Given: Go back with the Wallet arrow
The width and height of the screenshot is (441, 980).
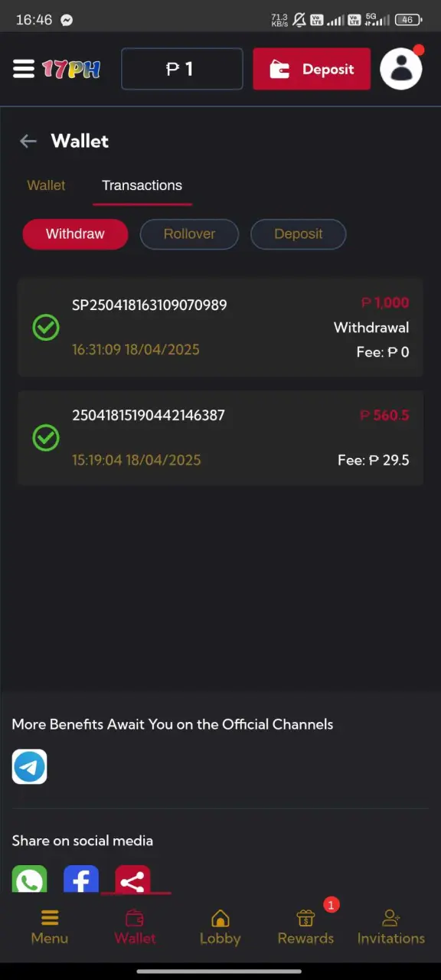Looking at the screenshot, I should tap(28, 141).
